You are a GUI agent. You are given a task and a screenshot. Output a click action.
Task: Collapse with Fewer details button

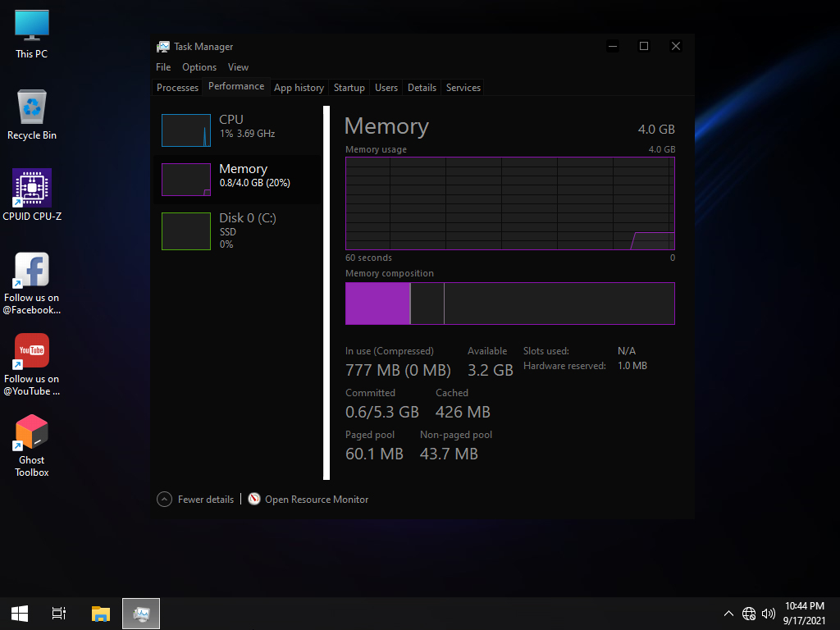(195, 500)
